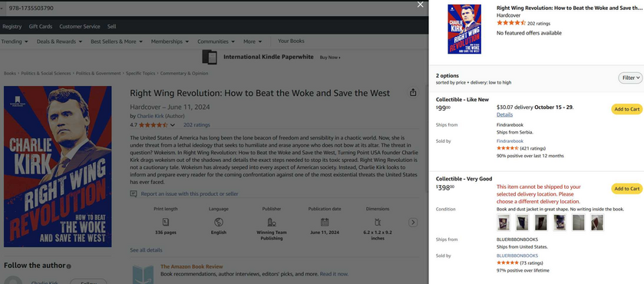The image size is (644, 284).
Task: Click the dimensions icon
Action: [378, 222]
